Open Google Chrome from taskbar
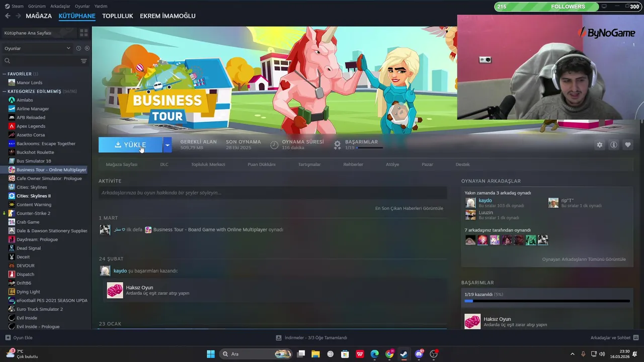Image resolution: width=644 pixels, height=362 pixels. (389, 354)
